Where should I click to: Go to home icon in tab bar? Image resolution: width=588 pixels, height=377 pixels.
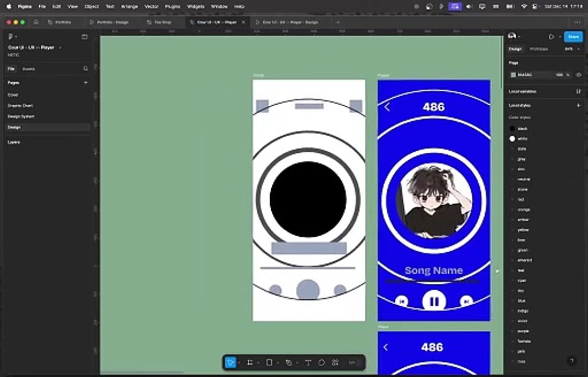pyautogui.click(x=36, y=22)
